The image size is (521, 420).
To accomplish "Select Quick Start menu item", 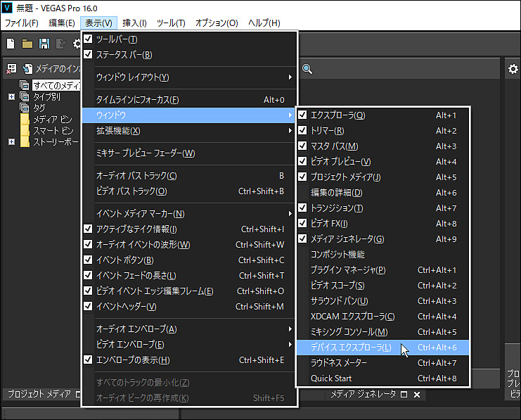I will point(382,378).
